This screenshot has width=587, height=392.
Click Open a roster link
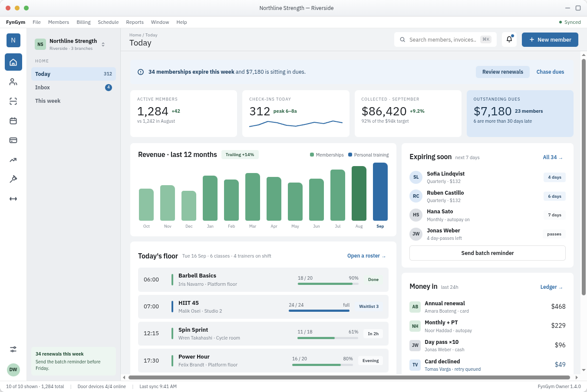tap(366, 256)
